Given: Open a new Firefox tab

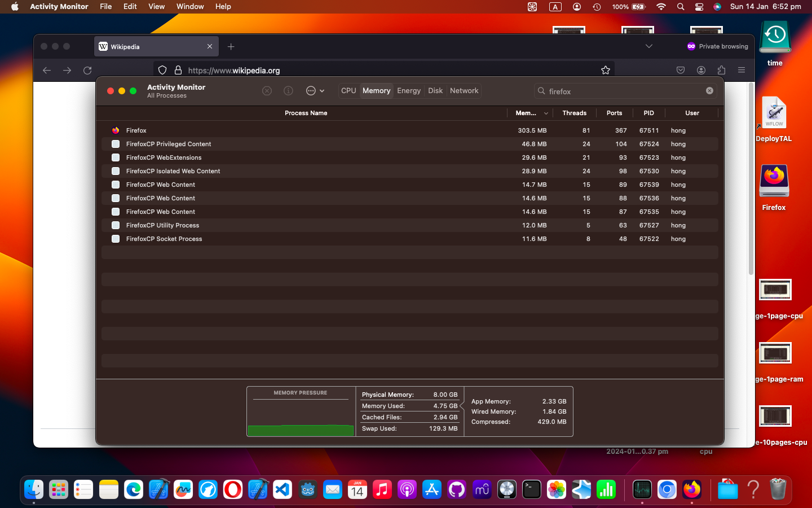Looking at the screenshot, I should (231, 46).
